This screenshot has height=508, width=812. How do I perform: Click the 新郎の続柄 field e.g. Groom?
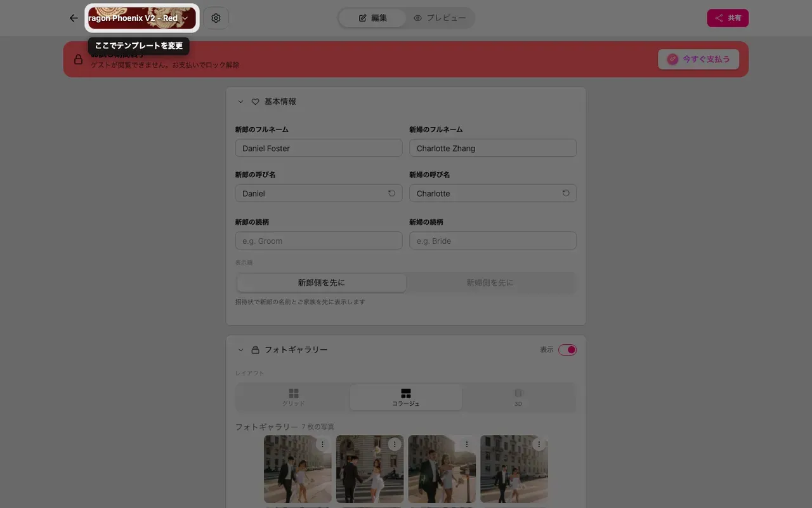pos(318,241)
